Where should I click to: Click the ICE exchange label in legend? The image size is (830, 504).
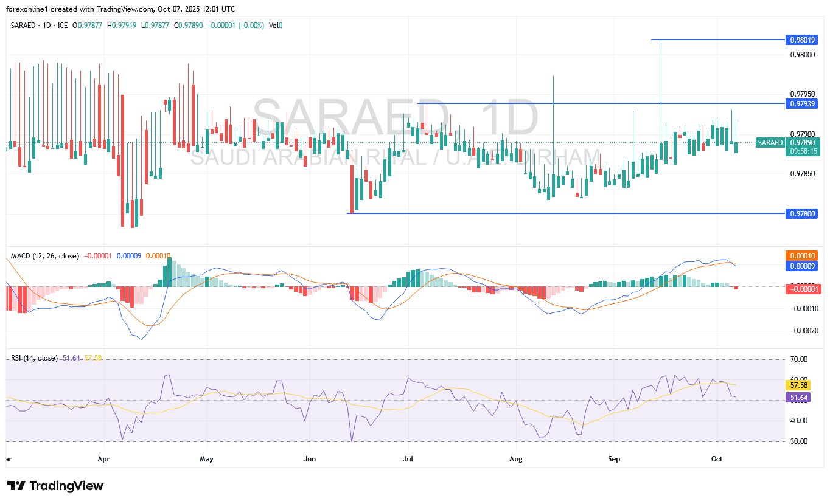click(x=62, y=26)
